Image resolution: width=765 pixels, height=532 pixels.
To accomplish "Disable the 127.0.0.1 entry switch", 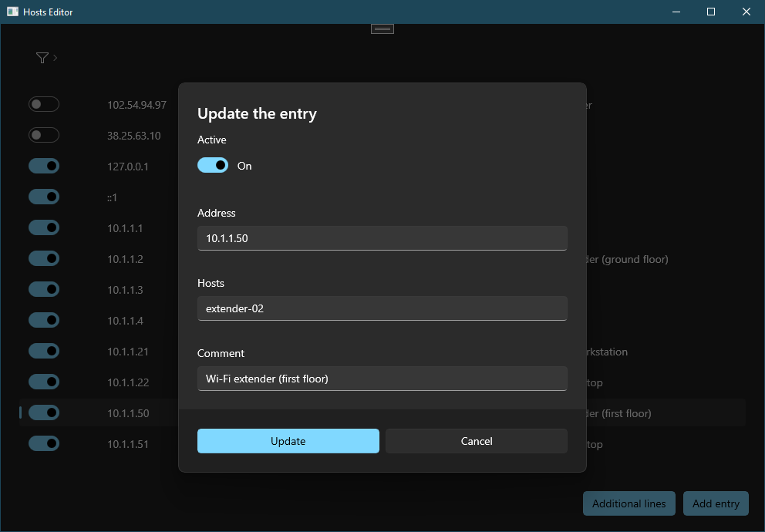I will click(x=44, y=166).
